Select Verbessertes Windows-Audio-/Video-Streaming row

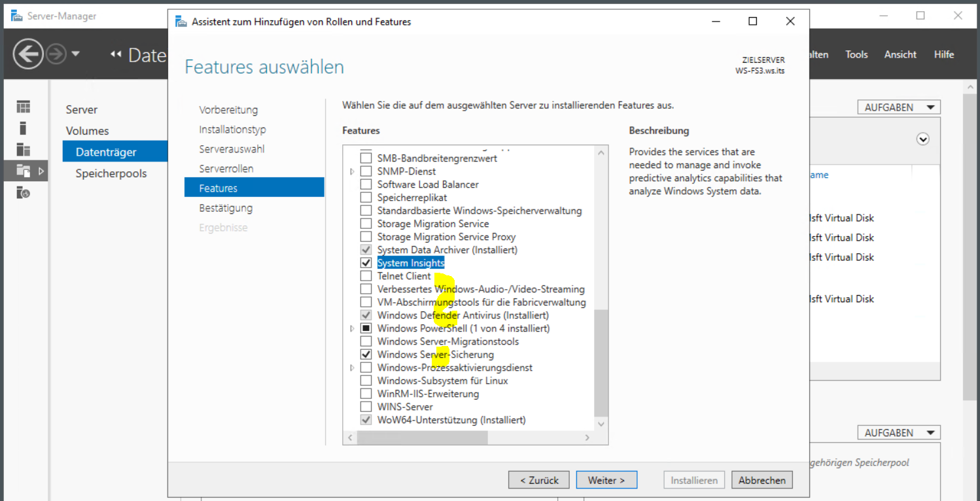481,289
